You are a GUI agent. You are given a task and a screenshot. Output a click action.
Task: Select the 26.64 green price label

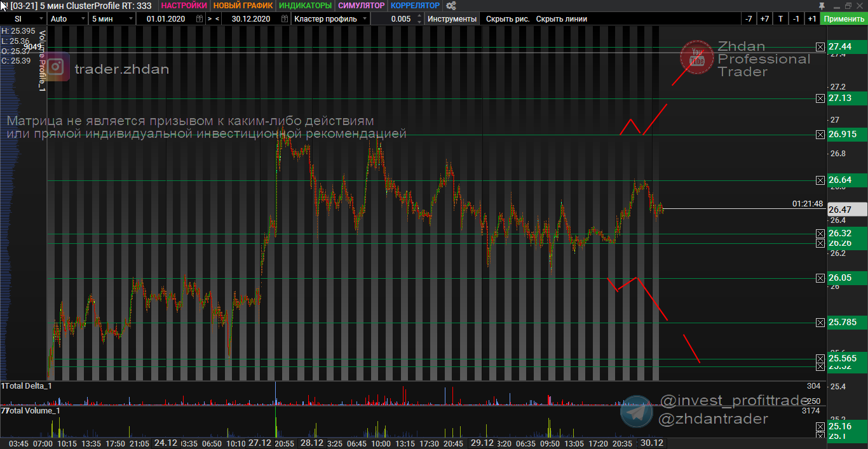(x=846, y=181)
